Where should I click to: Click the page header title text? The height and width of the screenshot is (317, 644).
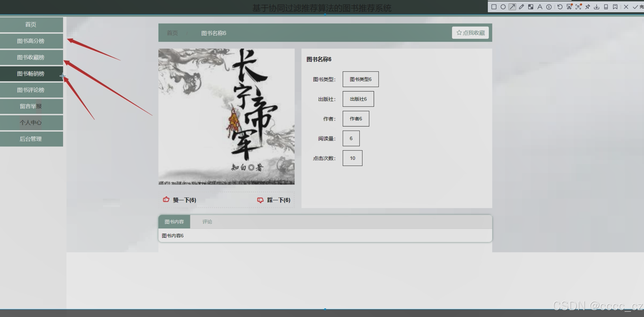(322, 8)
